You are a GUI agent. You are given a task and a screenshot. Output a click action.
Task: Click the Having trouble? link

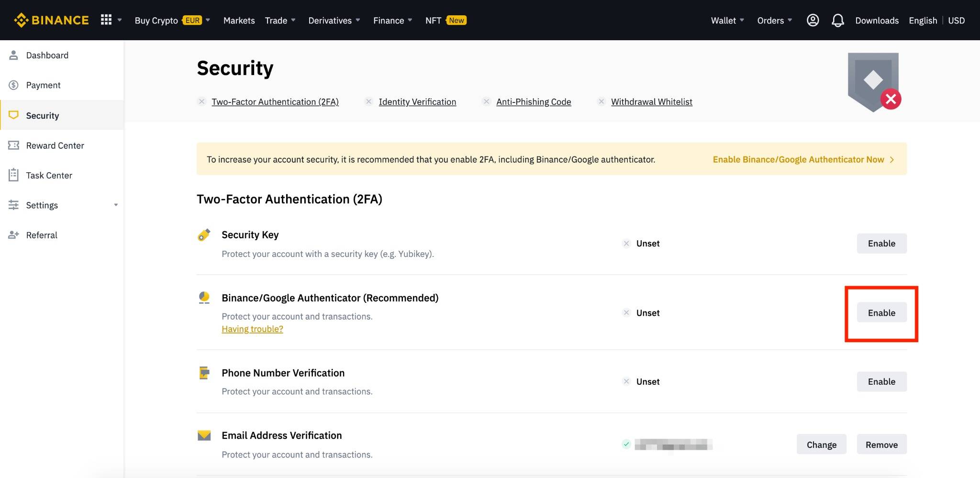point(252,329)
